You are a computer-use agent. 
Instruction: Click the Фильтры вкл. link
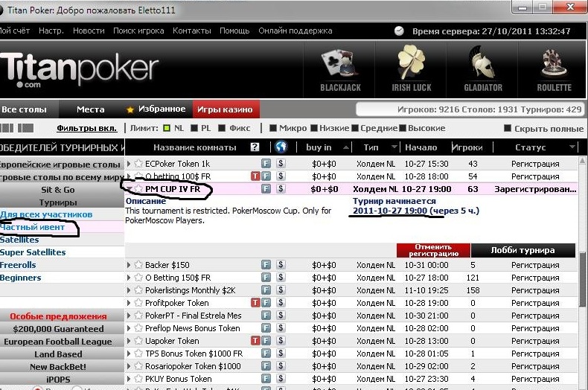pos(86,128)
